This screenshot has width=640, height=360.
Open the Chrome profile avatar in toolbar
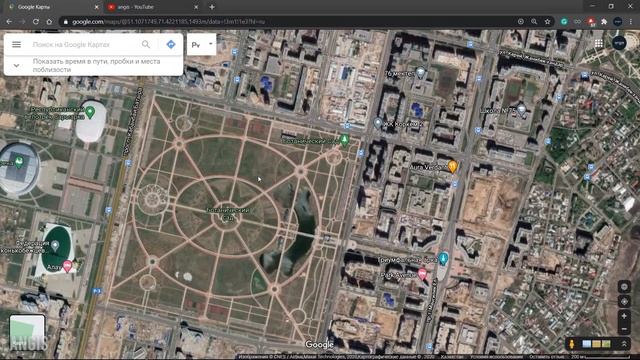click(618, 22)
